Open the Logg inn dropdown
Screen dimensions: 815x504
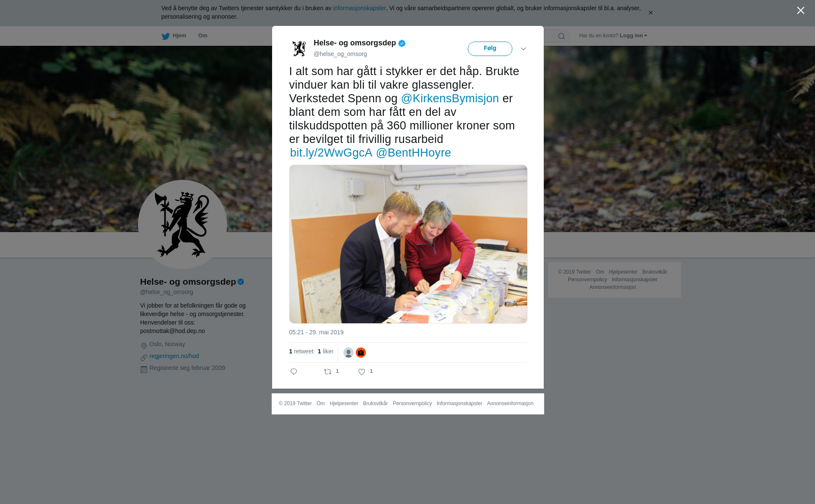point(633,36)
